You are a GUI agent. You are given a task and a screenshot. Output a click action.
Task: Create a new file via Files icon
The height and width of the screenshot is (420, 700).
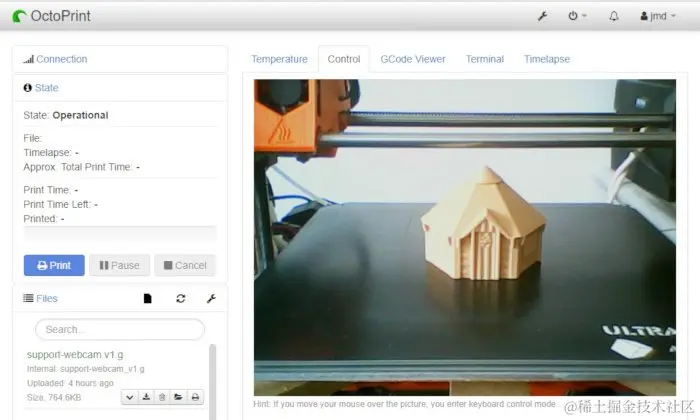[x=147, y=298]
